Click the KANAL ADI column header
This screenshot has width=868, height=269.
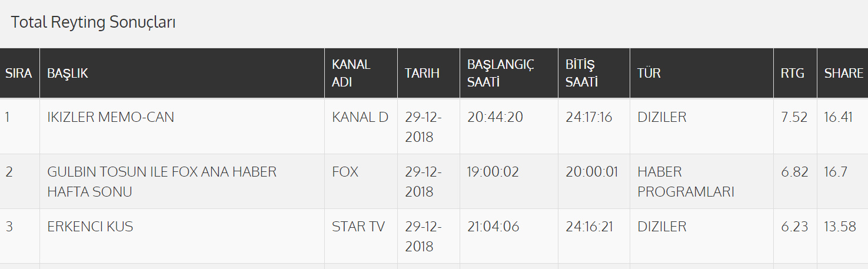coord(351,74)
